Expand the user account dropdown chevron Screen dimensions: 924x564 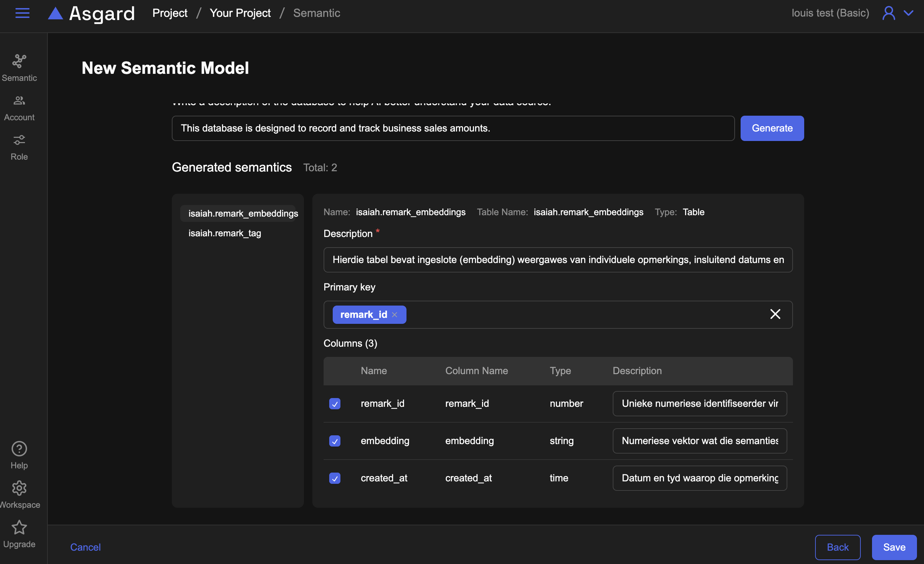point(908,13)
